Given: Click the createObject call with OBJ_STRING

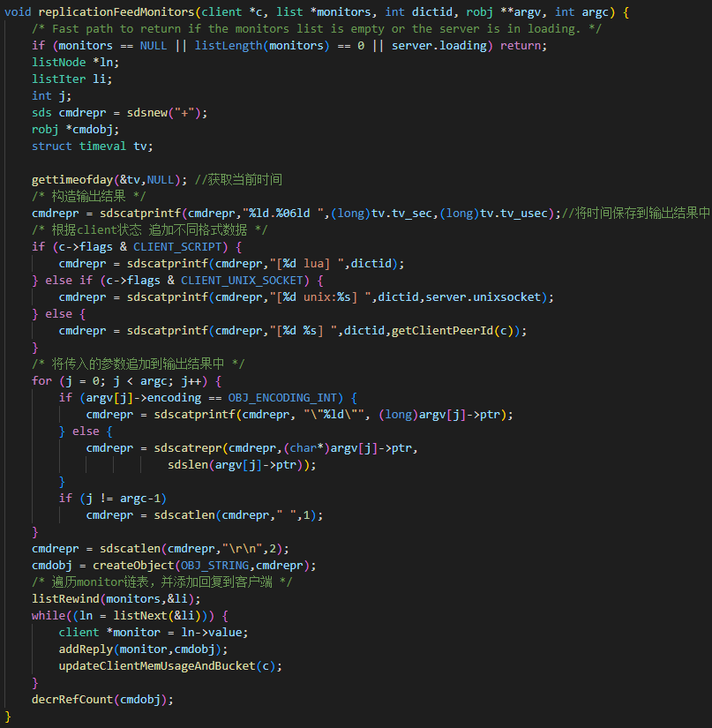Looking at the screenshot, I should (143, 565).
